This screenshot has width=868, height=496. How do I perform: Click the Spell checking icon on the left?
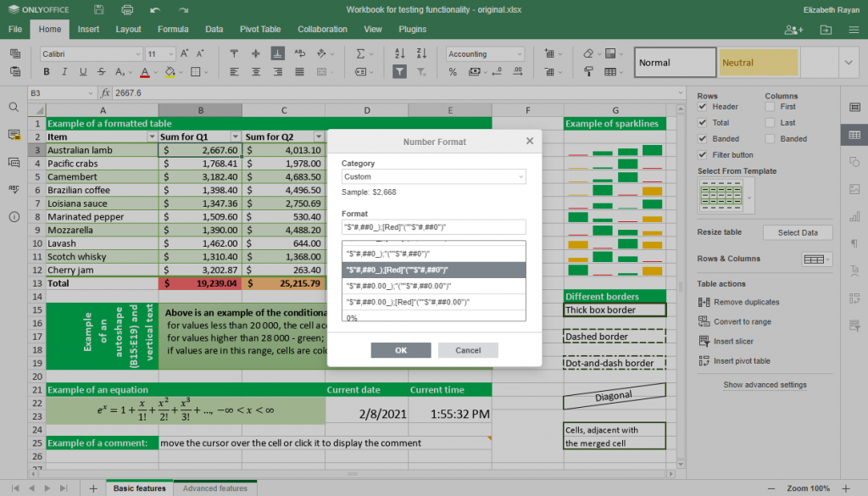tap(14, 187)
